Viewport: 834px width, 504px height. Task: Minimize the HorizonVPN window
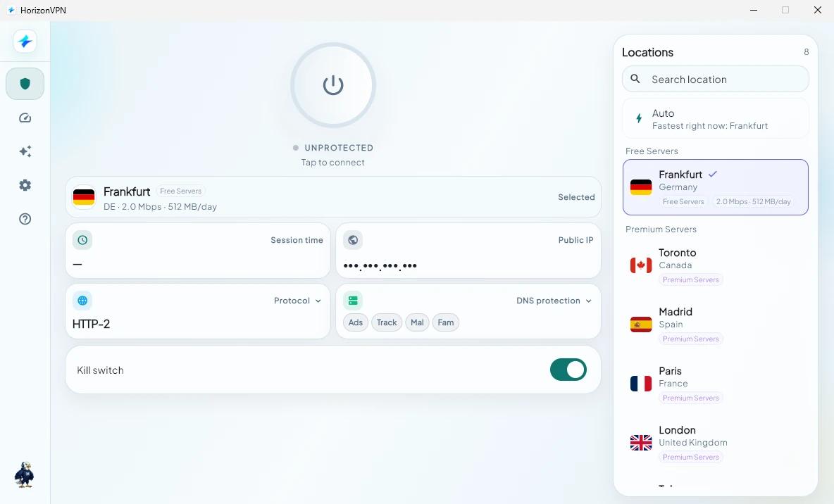pyautogui.click(x=753, y=10)
